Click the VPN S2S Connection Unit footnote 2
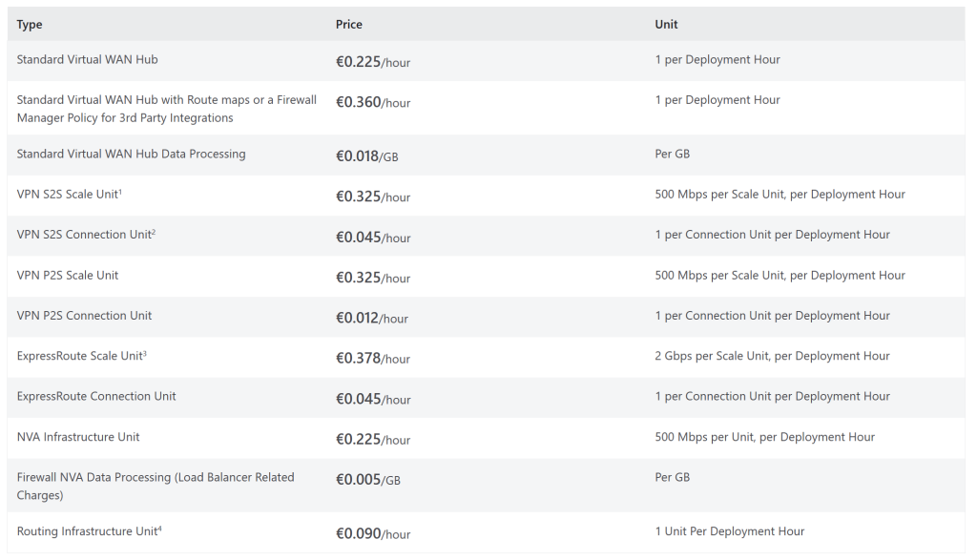 coord(154,233)
